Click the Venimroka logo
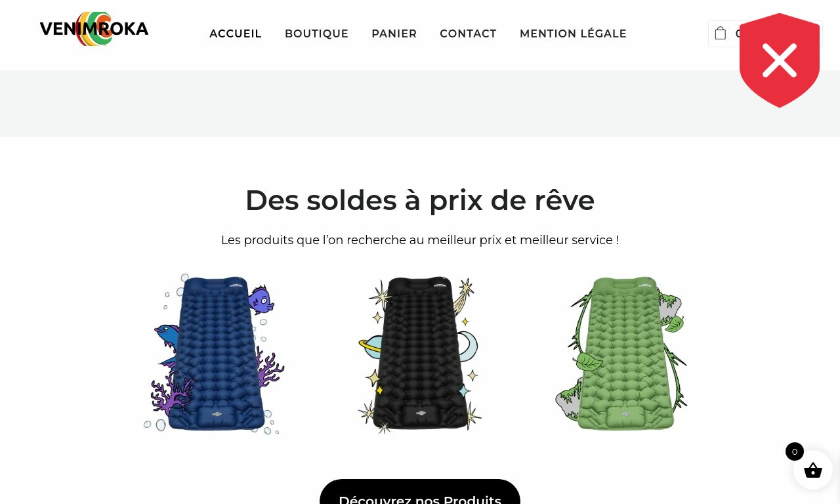The image size is (840, 504). (x=94, y=29)
